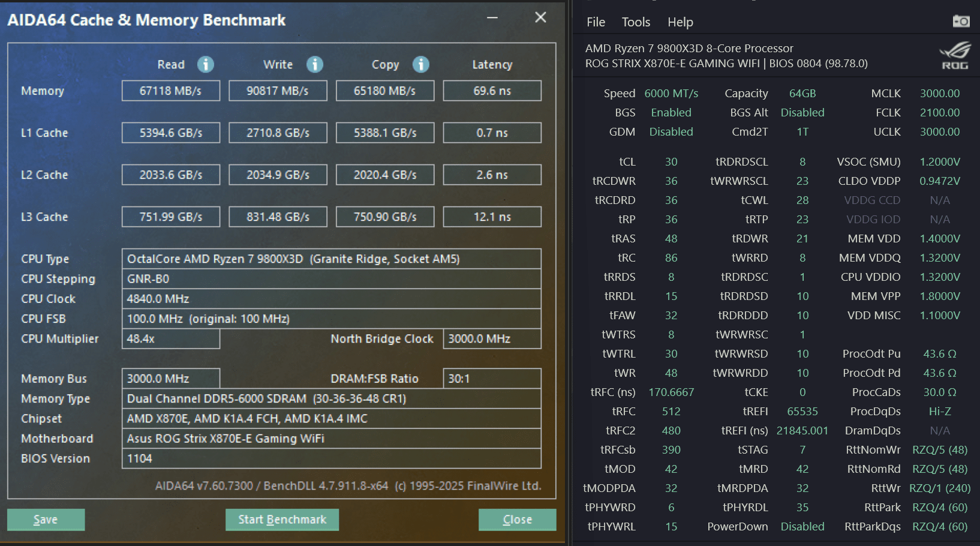This screenshot has height=546, width=980.
Task: Click tREFI value 65535
Action: coord(802,412)
